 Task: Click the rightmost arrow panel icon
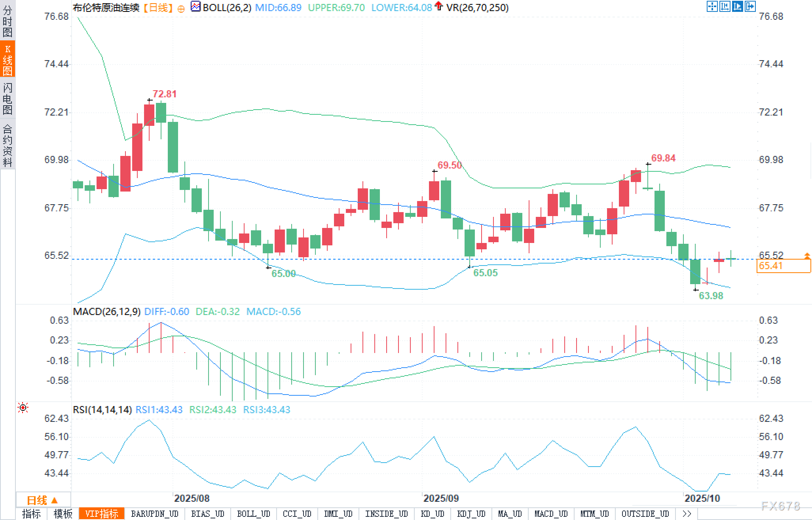tap(750, 6)
